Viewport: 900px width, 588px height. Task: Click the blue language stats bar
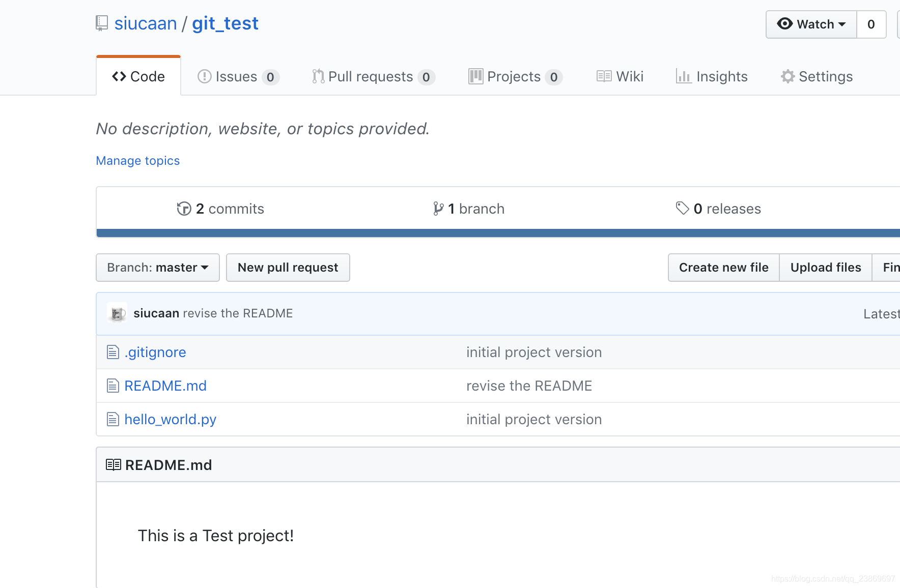click(498, 233)
